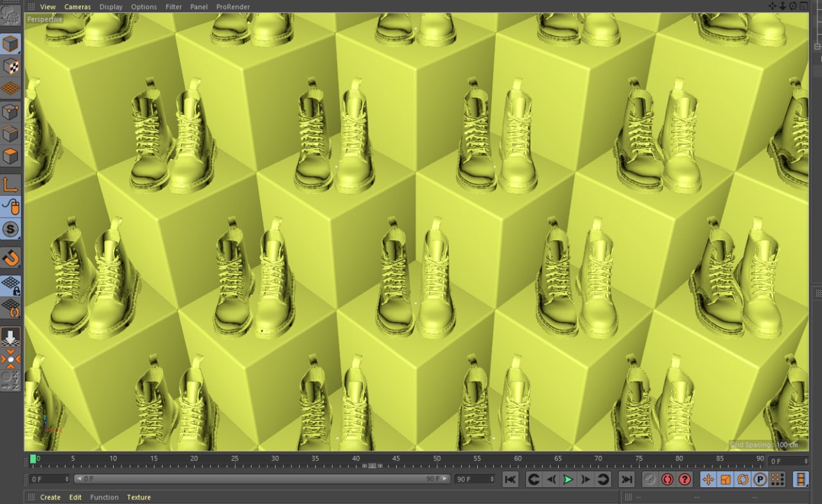Toggle Point Level Animation dots icon
The height and width of the screenshot is (504, 822).
tap(777, 479)
